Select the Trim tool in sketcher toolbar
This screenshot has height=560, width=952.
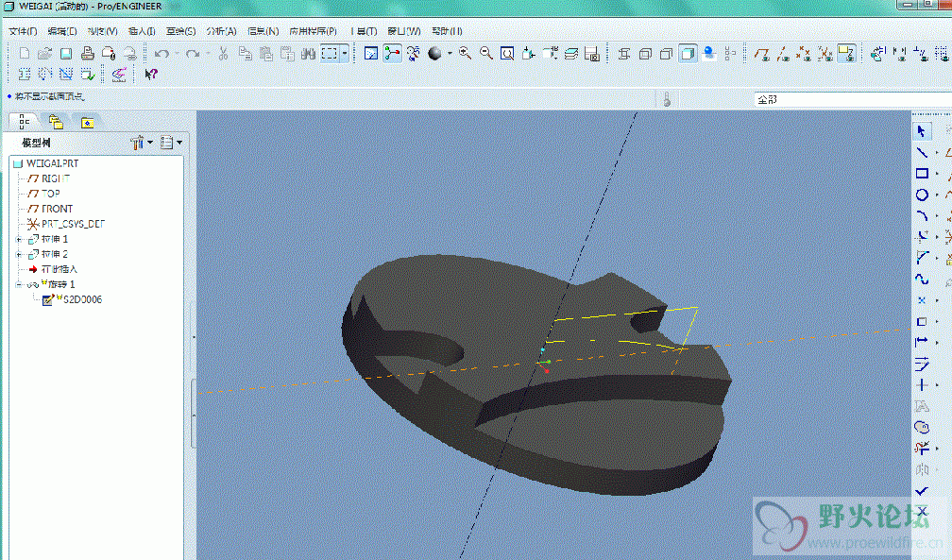click(x=922, y=449)
